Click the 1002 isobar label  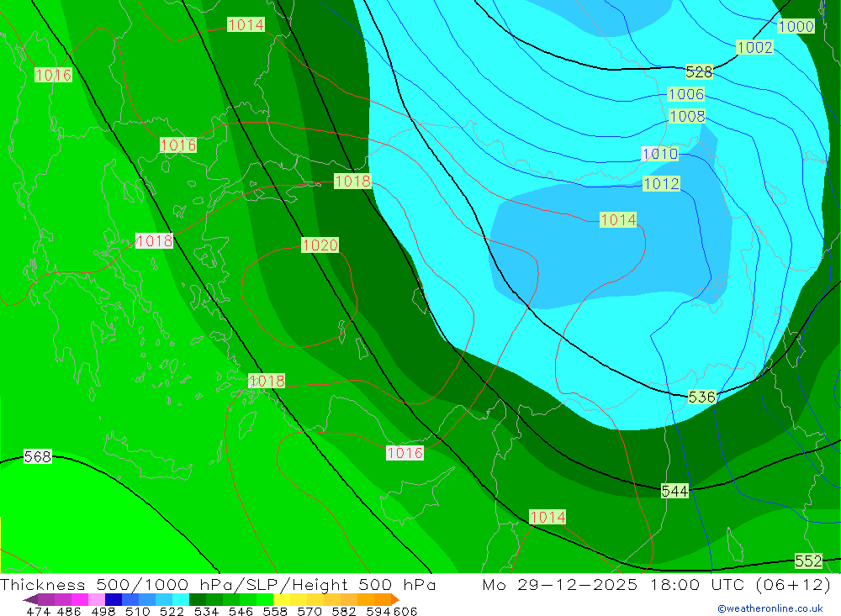pos(754,47)
